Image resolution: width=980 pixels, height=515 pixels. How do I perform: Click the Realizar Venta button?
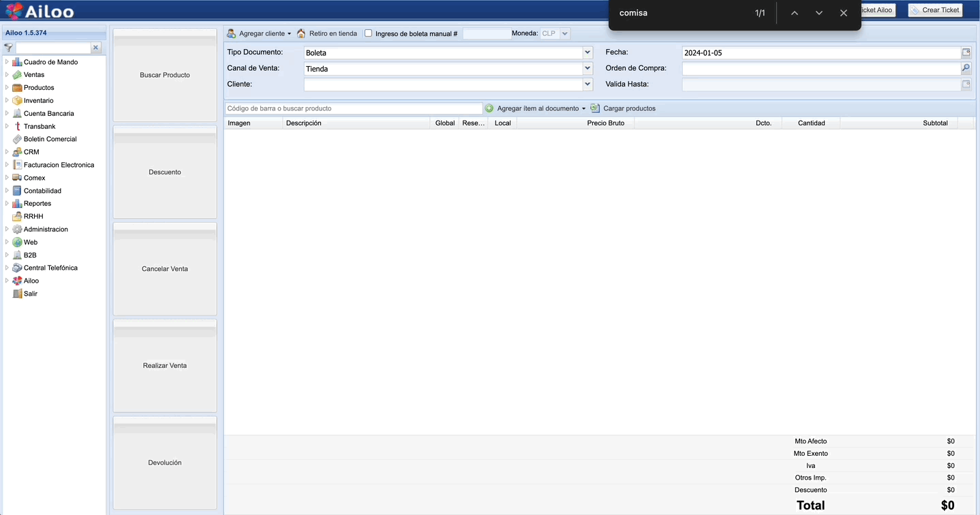[x=165, y=366]
